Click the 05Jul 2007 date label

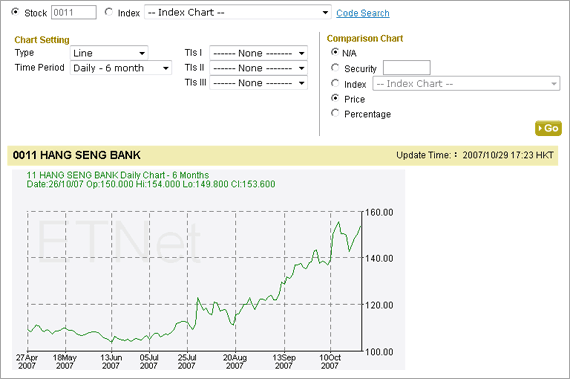tap(149, 362)
